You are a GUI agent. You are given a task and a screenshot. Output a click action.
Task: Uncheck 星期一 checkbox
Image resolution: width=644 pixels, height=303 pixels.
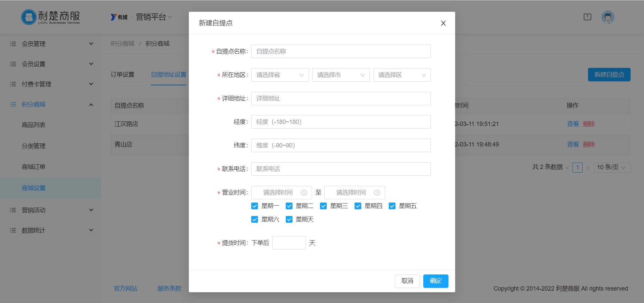pyautogui.click(x=255, y=206)
